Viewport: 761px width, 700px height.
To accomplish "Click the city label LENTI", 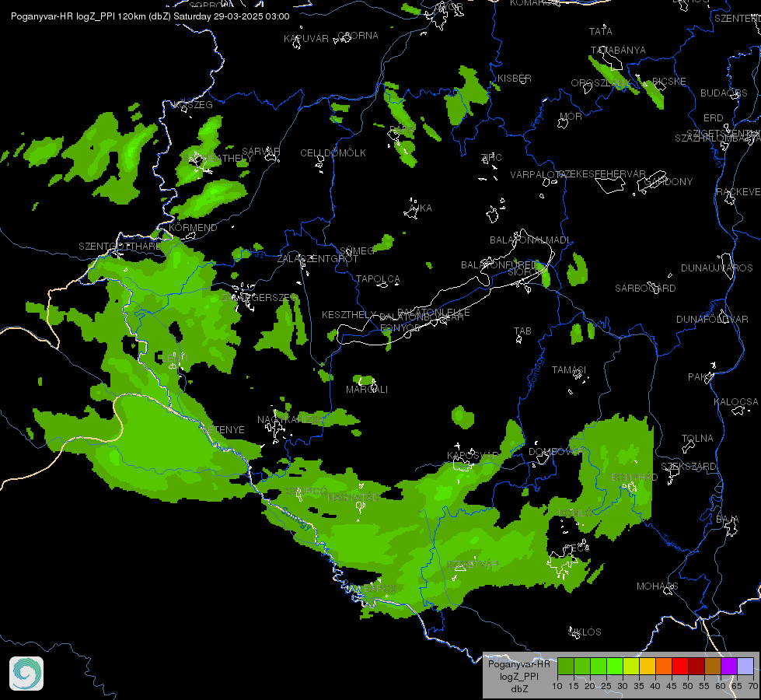I will [x=176, y=358].
